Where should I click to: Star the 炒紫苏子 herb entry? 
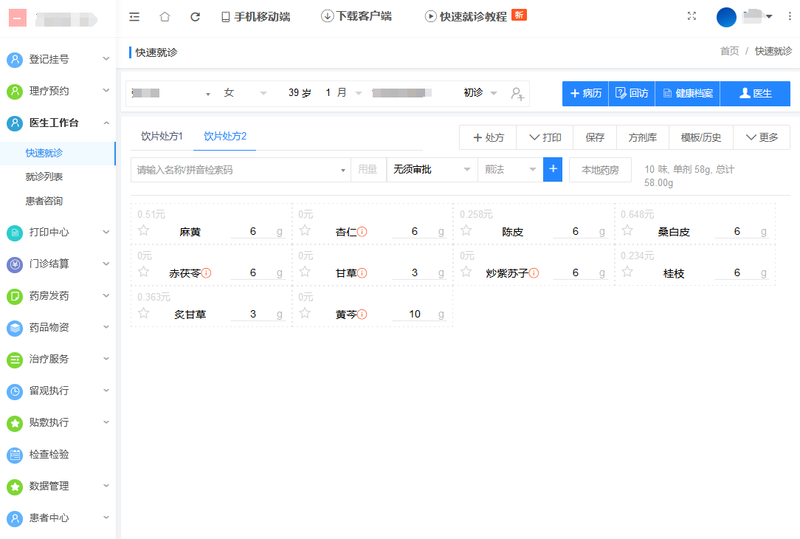tap(466, 272)
